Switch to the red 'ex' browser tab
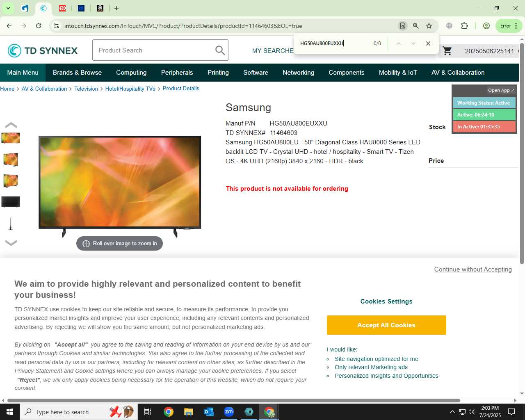 coord(62,8)
